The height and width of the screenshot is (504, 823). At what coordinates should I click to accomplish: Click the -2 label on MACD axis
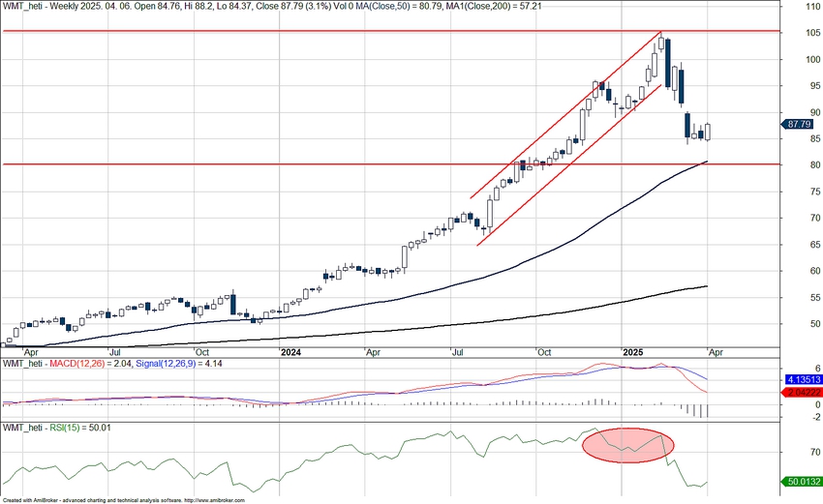816,417
